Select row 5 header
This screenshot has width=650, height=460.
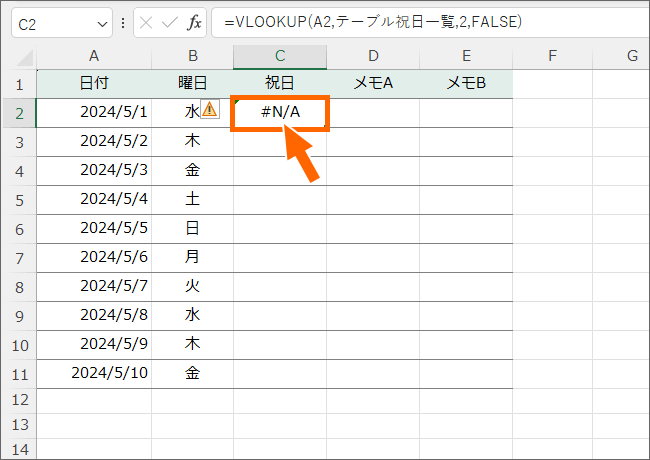19,200
